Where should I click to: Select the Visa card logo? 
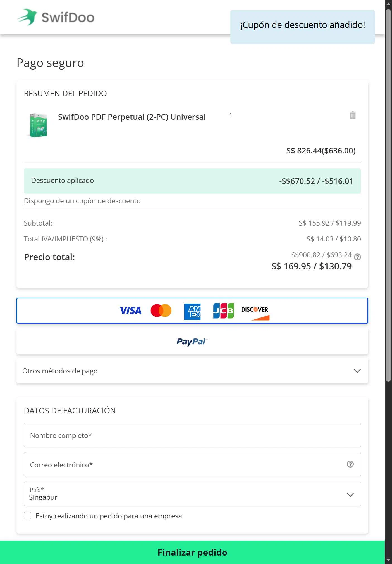point(130,311)
